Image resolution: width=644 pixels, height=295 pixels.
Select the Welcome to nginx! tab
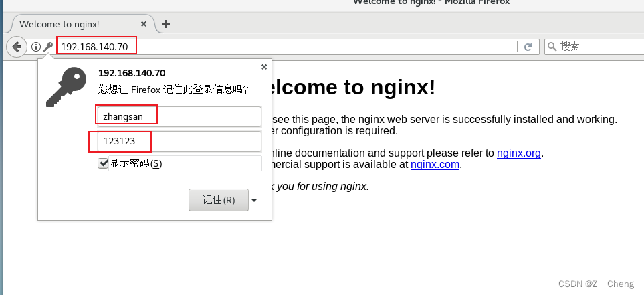coord(82,24)
